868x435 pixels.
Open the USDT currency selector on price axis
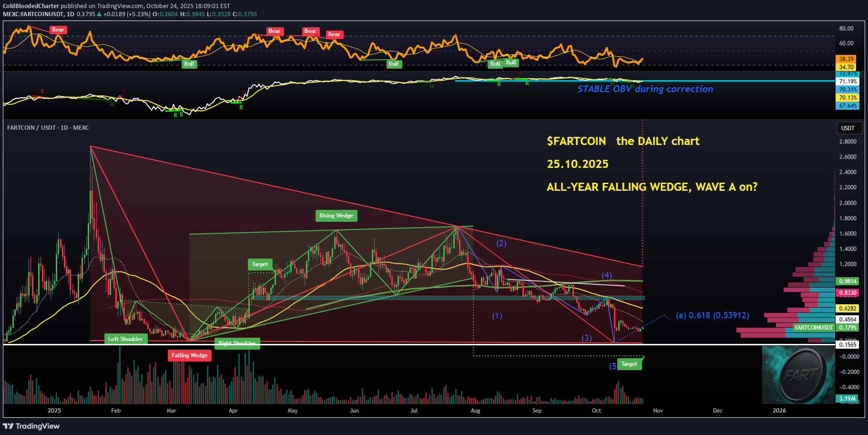point(848,128)
